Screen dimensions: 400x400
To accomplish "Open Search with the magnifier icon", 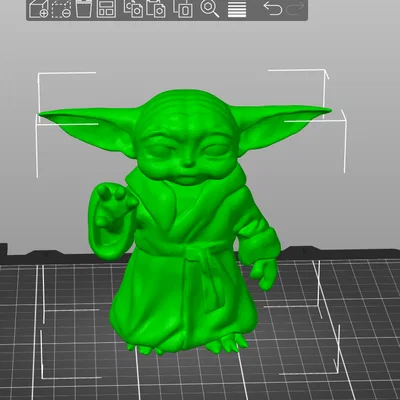I will point(209,9).
